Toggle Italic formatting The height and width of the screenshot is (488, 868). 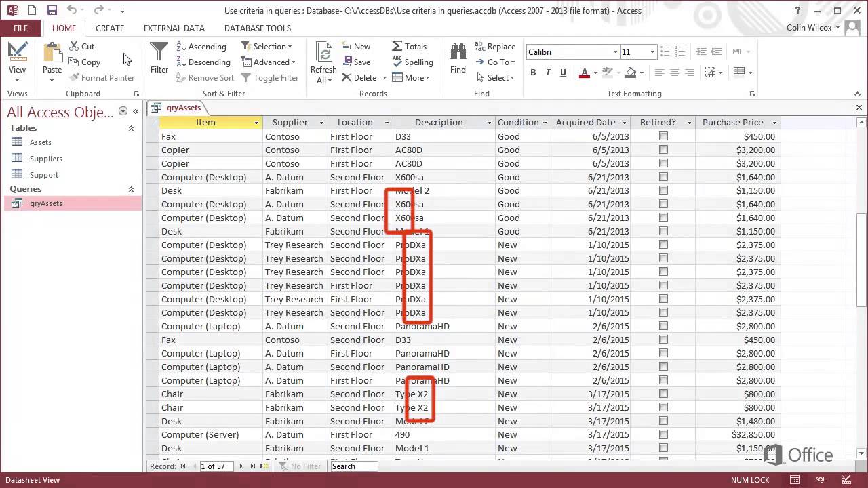click(x=548, y=73)
